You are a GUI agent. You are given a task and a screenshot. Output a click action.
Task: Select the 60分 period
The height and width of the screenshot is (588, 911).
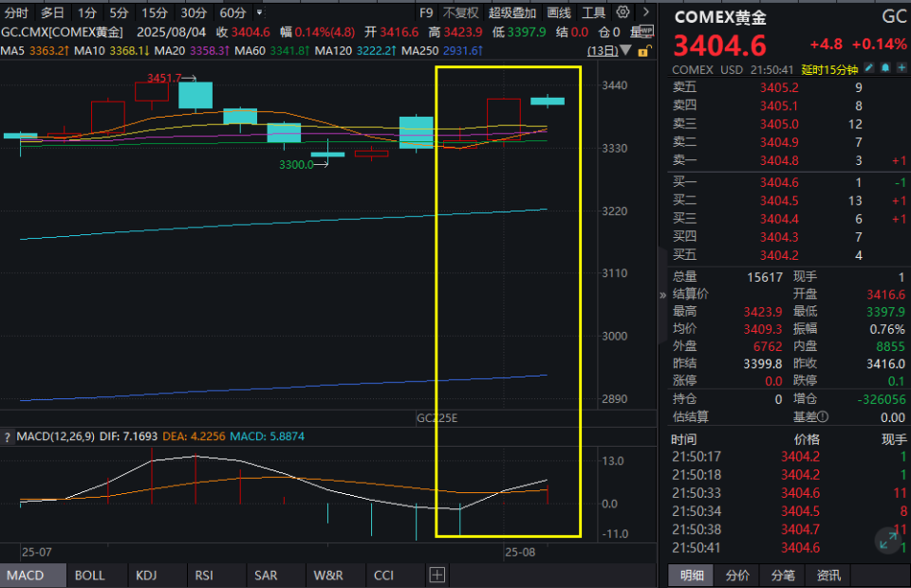232,12
